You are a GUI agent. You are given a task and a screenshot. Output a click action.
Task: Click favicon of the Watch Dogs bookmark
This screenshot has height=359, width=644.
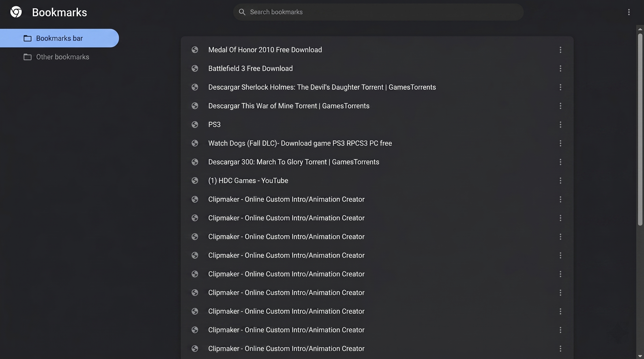pyautogui.click(x=195, y=143)
